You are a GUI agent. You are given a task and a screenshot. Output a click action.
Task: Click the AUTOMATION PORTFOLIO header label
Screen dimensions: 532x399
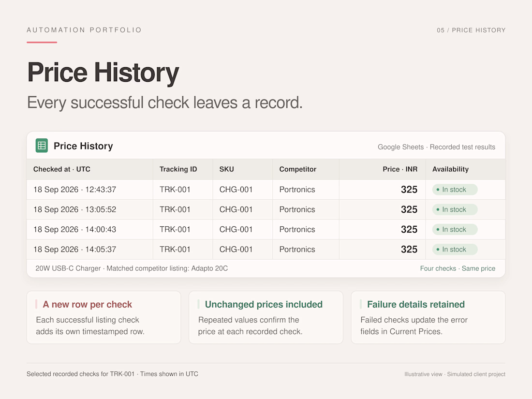pos(84,30)
